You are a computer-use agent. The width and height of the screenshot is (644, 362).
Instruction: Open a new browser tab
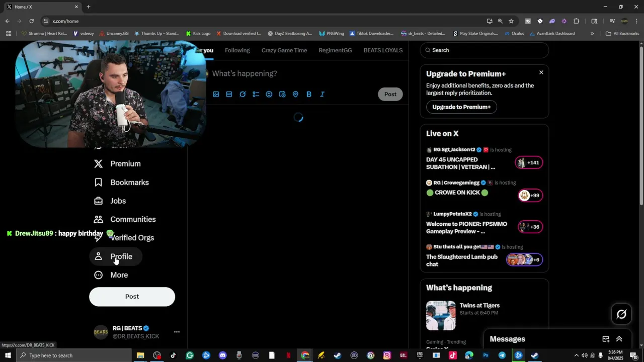(89, 7)
